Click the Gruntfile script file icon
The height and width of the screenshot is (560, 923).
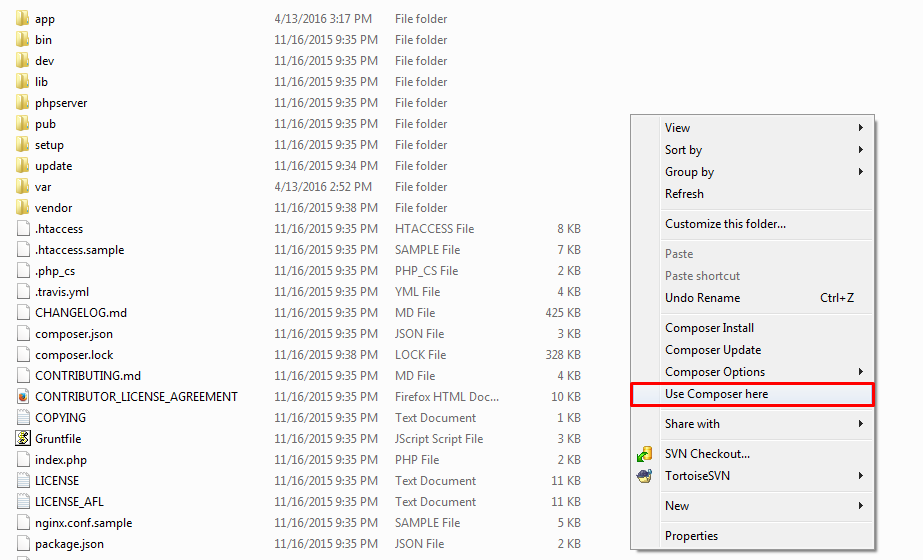tap(23, 439)
